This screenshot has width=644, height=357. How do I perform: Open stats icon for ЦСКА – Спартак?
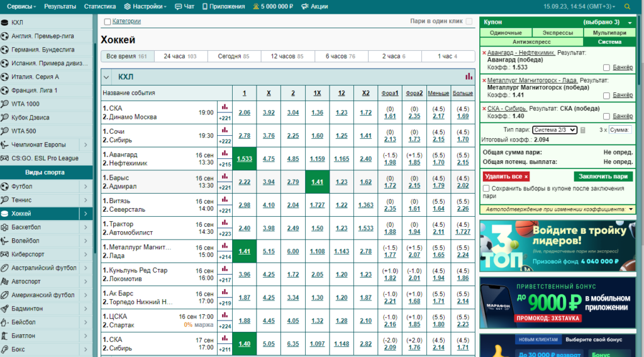[225, 315]
